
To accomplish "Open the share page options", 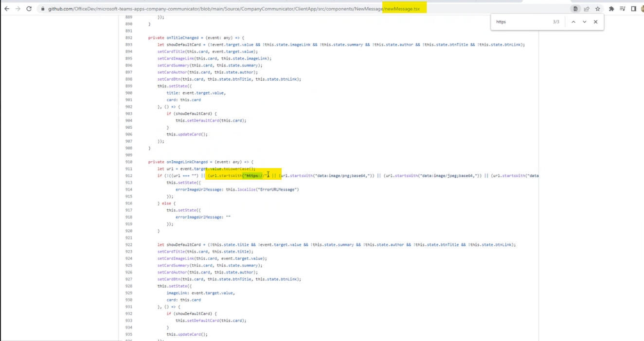I will (587, 8).
